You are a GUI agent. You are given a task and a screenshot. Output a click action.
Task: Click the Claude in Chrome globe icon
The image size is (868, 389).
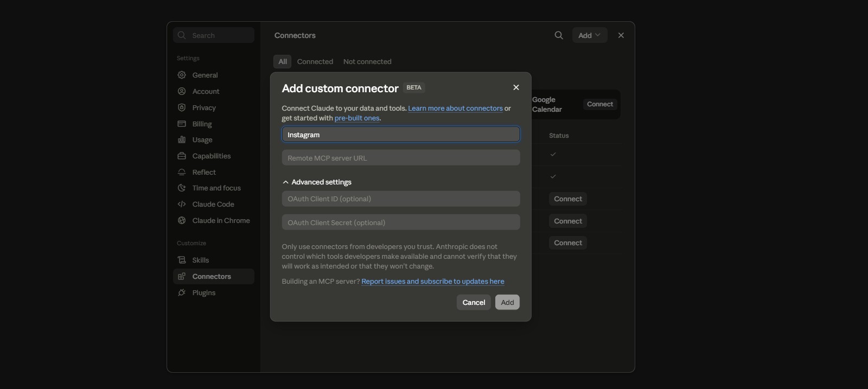pyautogui.click(x=182, y=220)
